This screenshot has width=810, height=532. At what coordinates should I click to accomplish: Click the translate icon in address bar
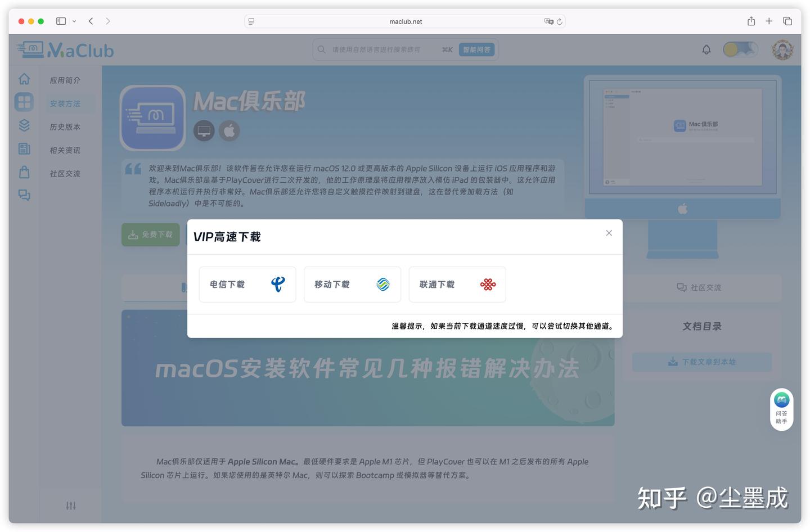click(548, 21)
